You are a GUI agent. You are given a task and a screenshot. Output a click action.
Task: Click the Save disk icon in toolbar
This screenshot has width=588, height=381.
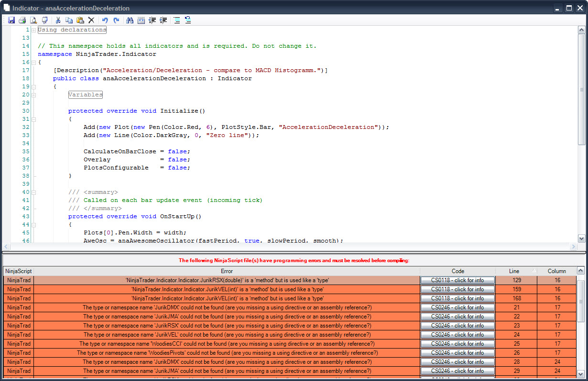point(11,20)
